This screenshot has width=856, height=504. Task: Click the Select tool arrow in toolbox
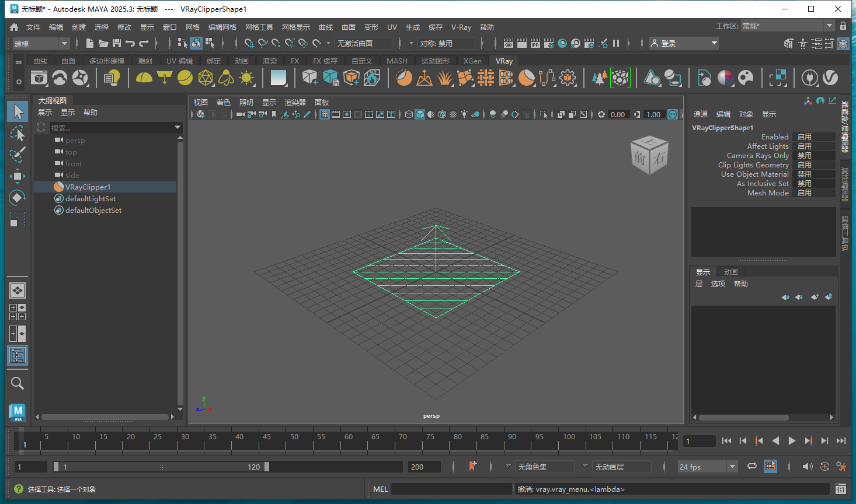(x=17, y=111)
